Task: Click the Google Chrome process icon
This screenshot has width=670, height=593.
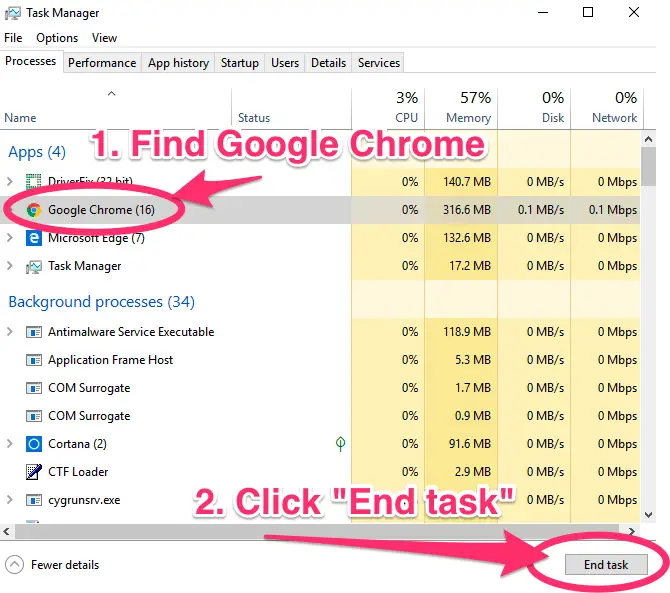Action: pos(33,210)
